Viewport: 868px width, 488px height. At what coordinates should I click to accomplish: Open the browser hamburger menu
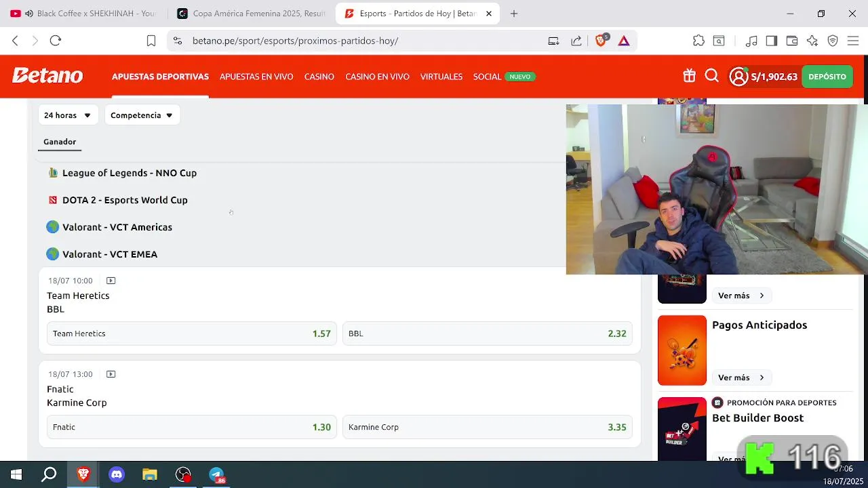pos(853,41)
